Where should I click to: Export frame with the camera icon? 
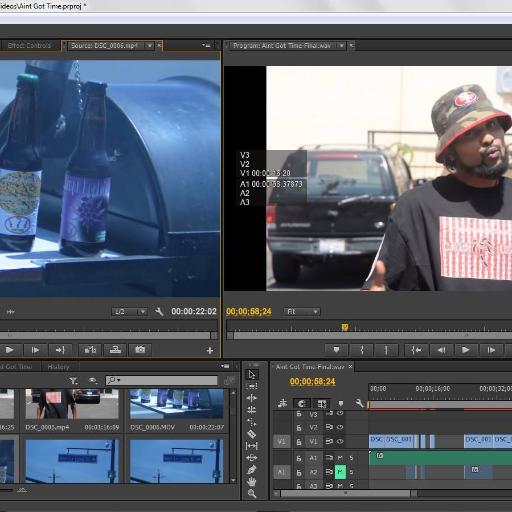[x=140, y=350]
